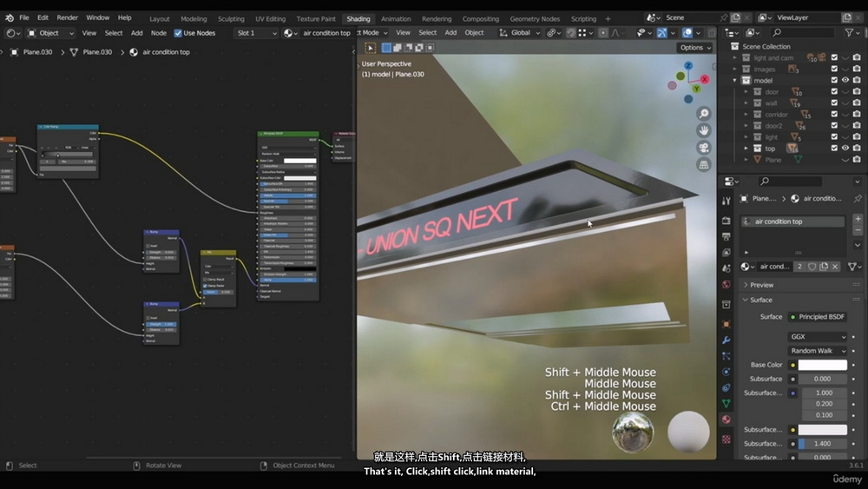The image size is (868, 489).
Task: Open the View Layer properties tab
Action: pos(727,253)
